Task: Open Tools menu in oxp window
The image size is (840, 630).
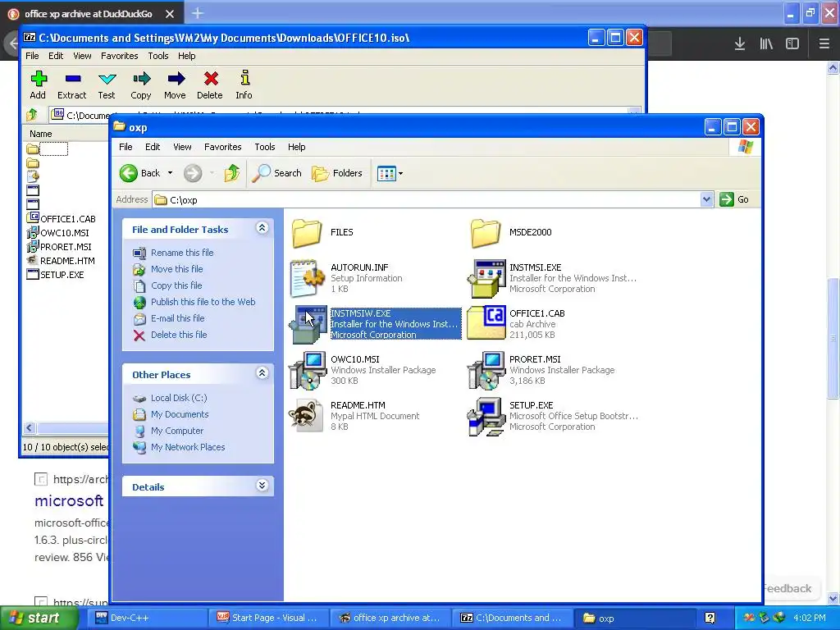Action: 265,147
